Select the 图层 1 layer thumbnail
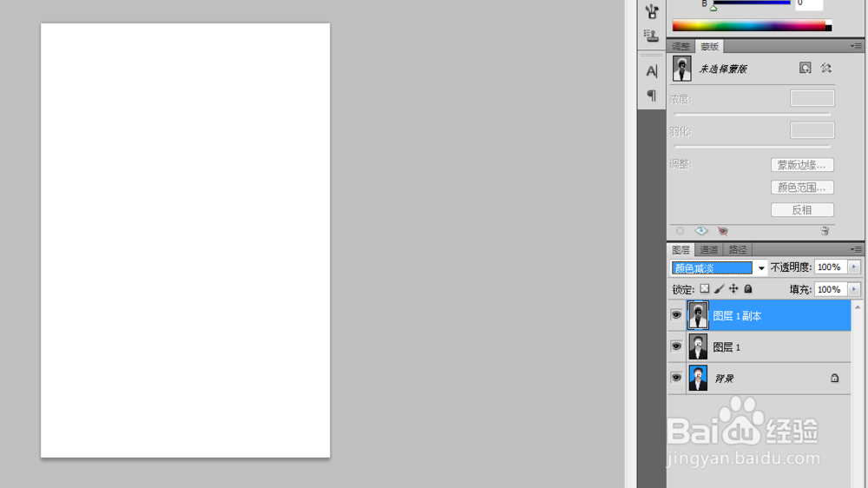This screenshot has width=868, height=488. point(698,346)
